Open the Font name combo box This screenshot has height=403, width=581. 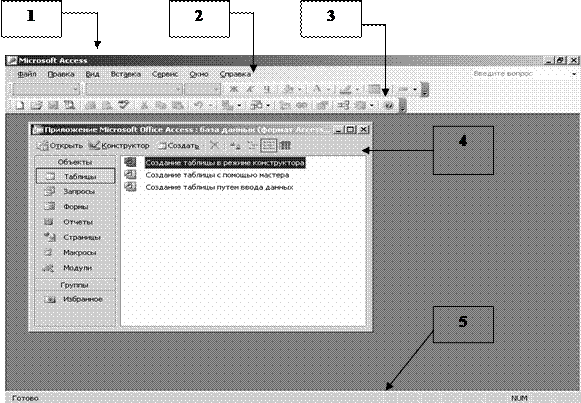pyautogui.click(x=133, y=89)
